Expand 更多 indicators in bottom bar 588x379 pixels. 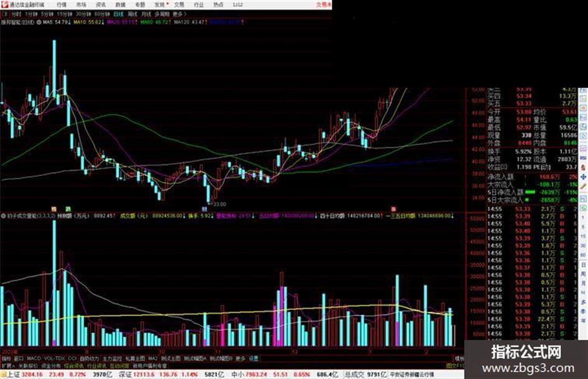pos(240,358)
